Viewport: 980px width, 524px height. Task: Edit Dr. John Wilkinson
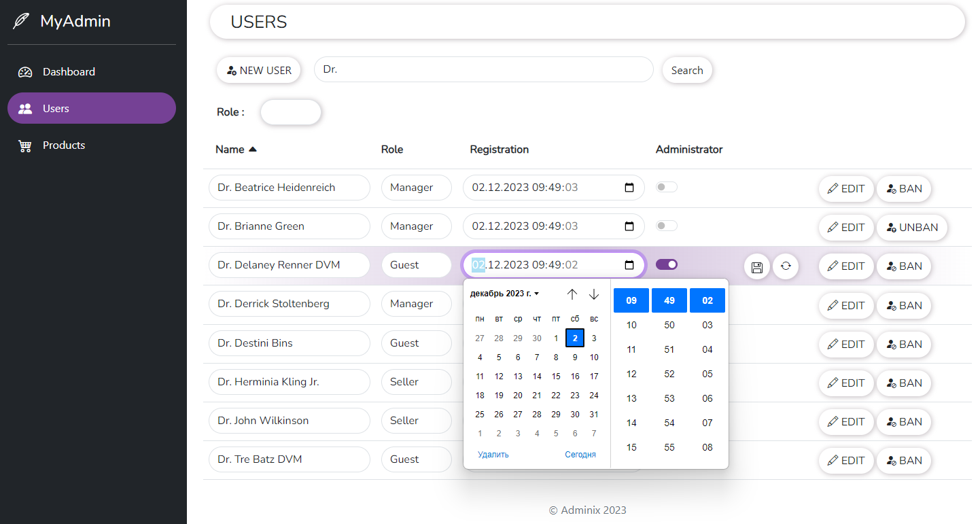846,422
